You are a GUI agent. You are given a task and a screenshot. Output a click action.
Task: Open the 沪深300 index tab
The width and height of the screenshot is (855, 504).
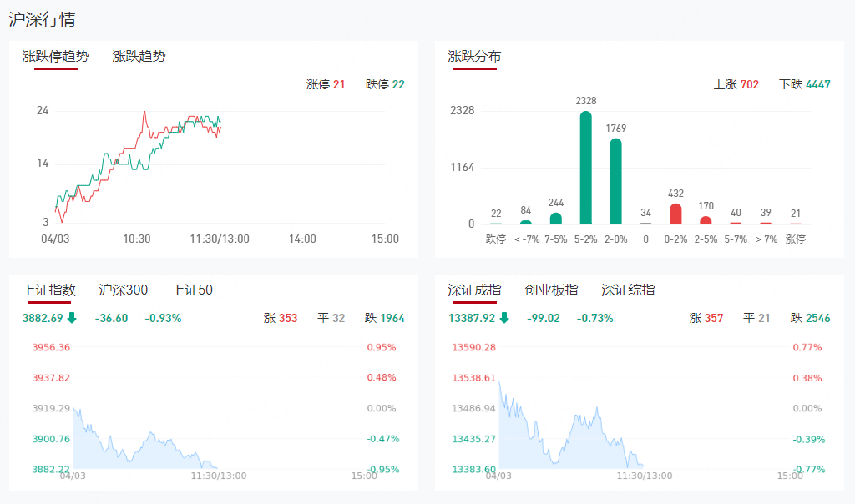pyautogui.click(x=123, y=290)
